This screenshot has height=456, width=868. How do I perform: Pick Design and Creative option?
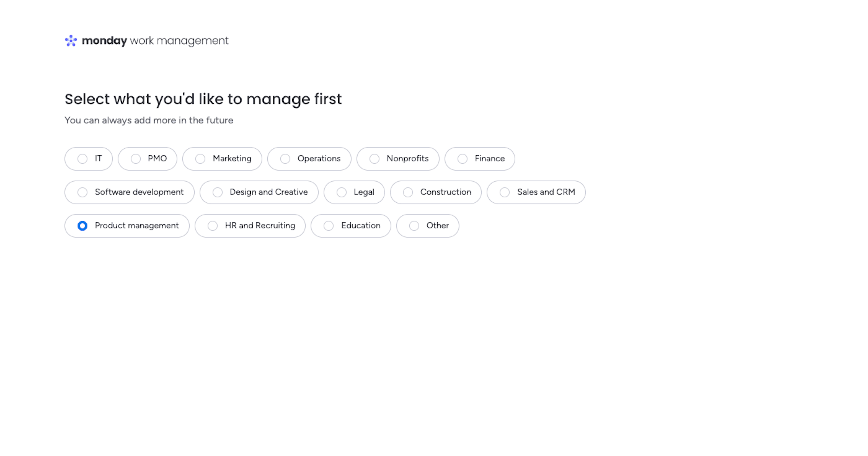point(218,192)
